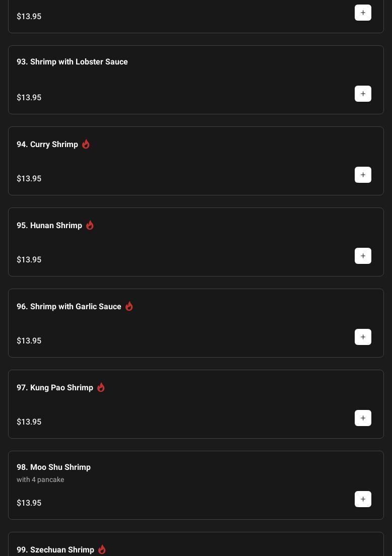This screenshot has width=392, height=556.
Task: View details for 97. Kung Pao Shrimp
Action: (x=55, y=387)
